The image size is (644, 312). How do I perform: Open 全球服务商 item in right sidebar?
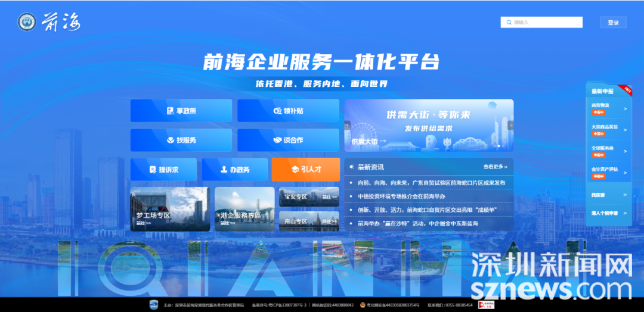pyautogui.click(x=608, y=151)
